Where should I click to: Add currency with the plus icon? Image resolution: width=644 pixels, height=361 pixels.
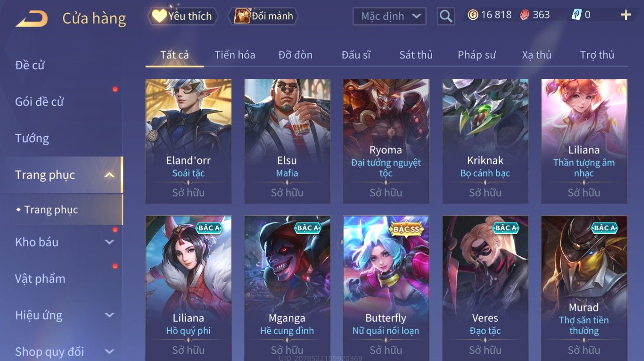tap(626, 15)
